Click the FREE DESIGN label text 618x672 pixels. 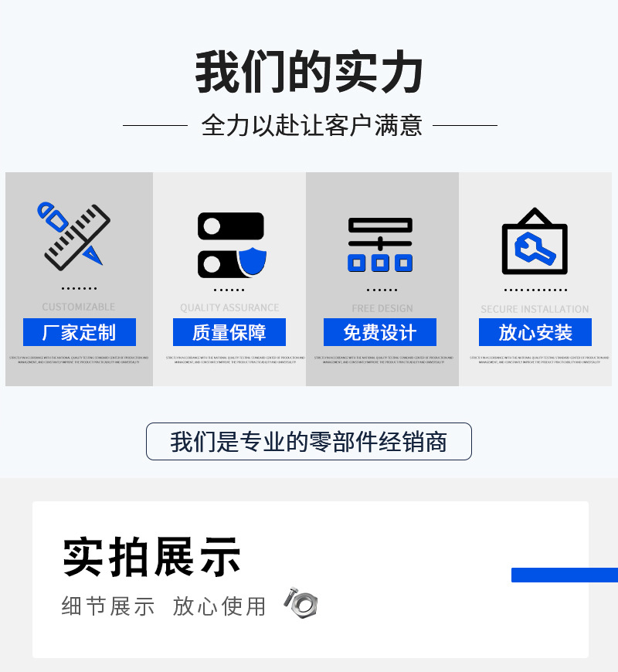point(382,308)
